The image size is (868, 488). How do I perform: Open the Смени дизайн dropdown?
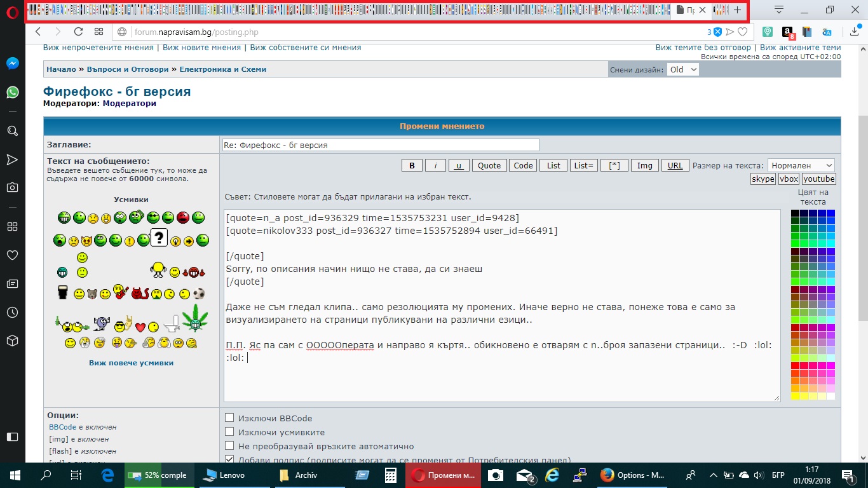pyautogui.click(x=682, y=69)
